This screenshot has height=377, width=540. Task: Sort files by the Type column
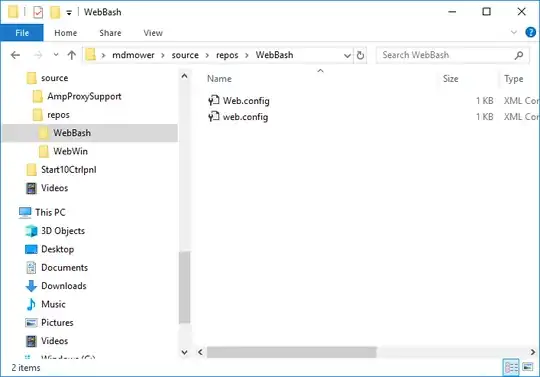[513, 79]
